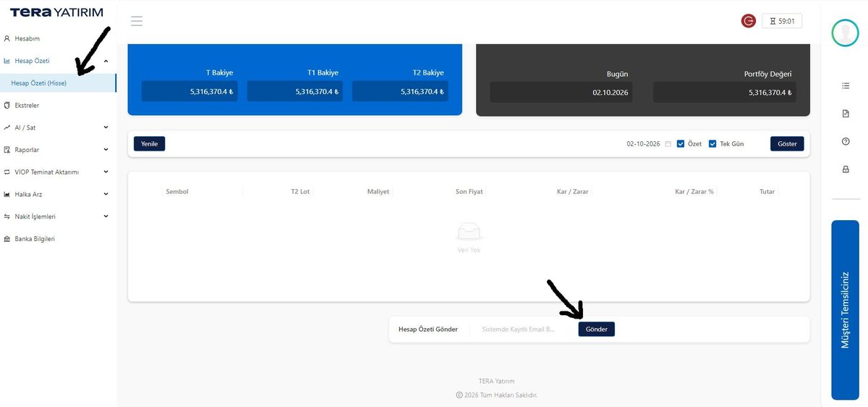
Task: Click the Sembol column header
Action: click(x=177, y=192)
